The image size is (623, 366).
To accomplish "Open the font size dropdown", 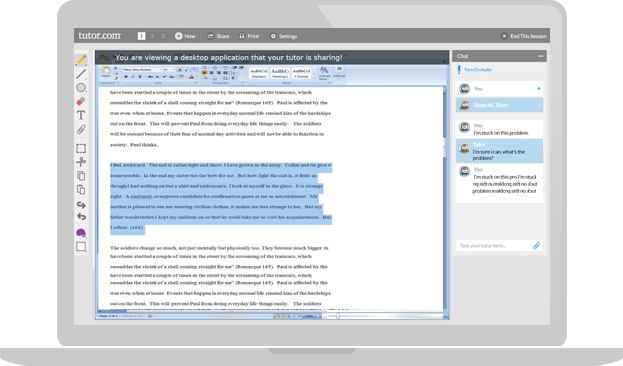I will [169, 70].
